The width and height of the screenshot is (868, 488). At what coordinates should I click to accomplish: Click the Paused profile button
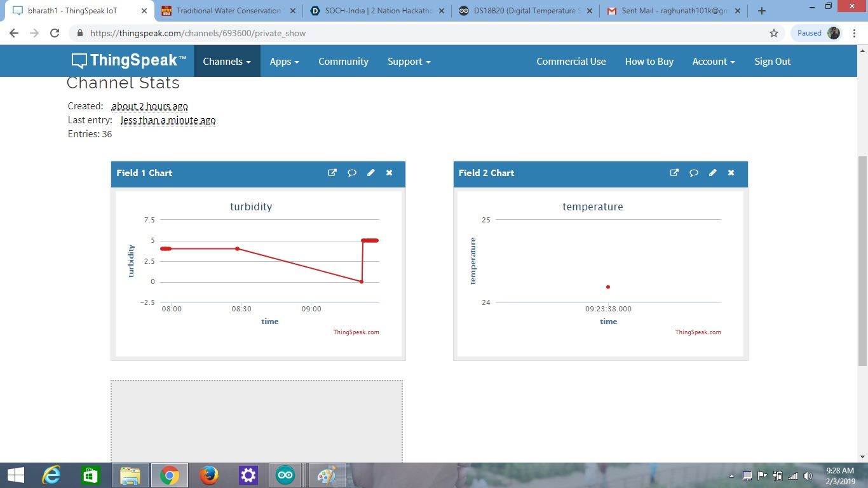[x=817, y=33]
